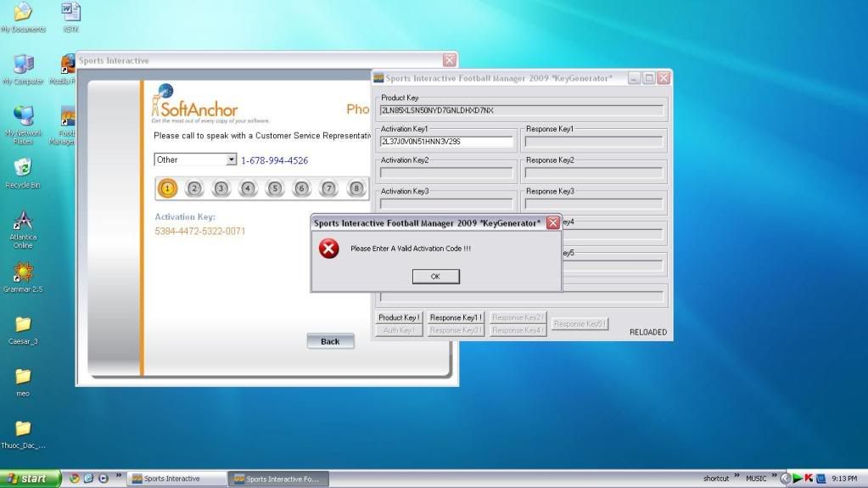Image resolution: width=868 pixels, height=488 pixels.
Task: Open the country dropdown showing Other
Action: (231, 160)
